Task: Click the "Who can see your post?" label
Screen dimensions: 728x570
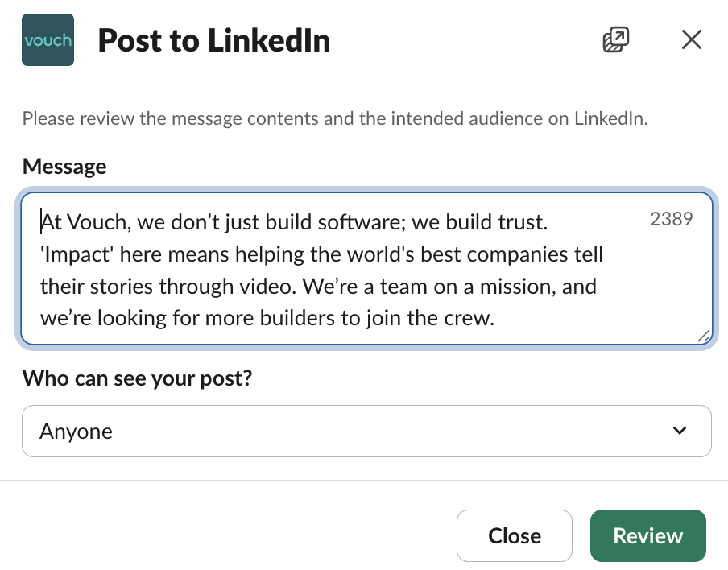Action: (138, 377)
